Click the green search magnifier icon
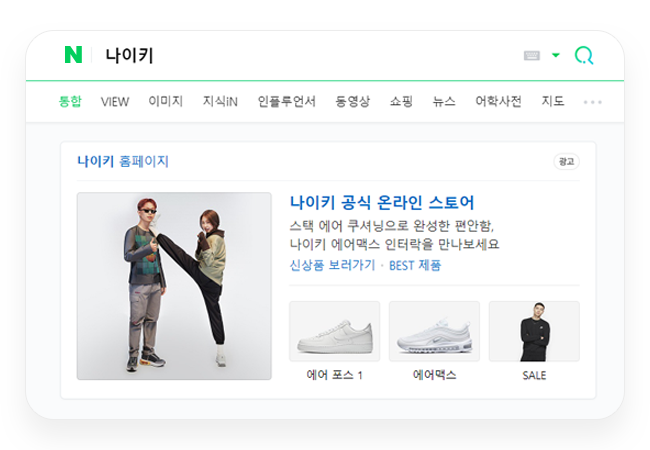The width and height of the screenshot is (650, 450). pos(584,55)
